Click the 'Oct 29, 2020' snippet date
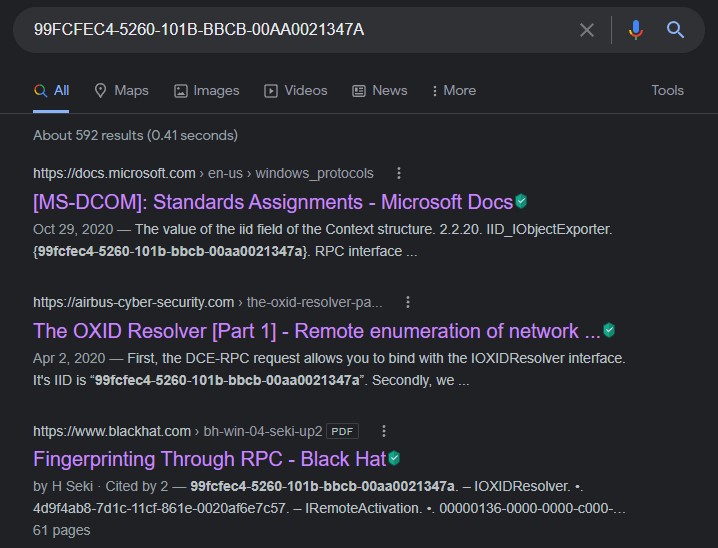The image size is (718, 548). [x=73, y=229]
